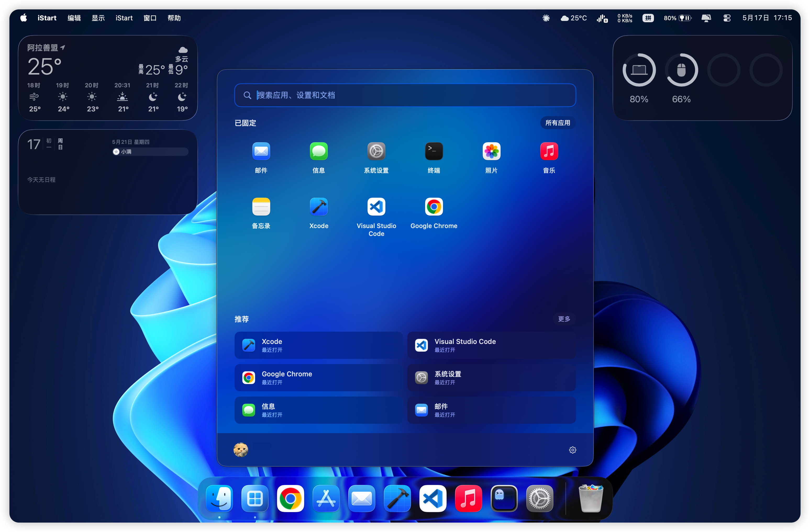Image resolution: width=810 pixels, height=532 pixels.
Task: Launch Google Chrome from the Dock
Action: [290, 499]
